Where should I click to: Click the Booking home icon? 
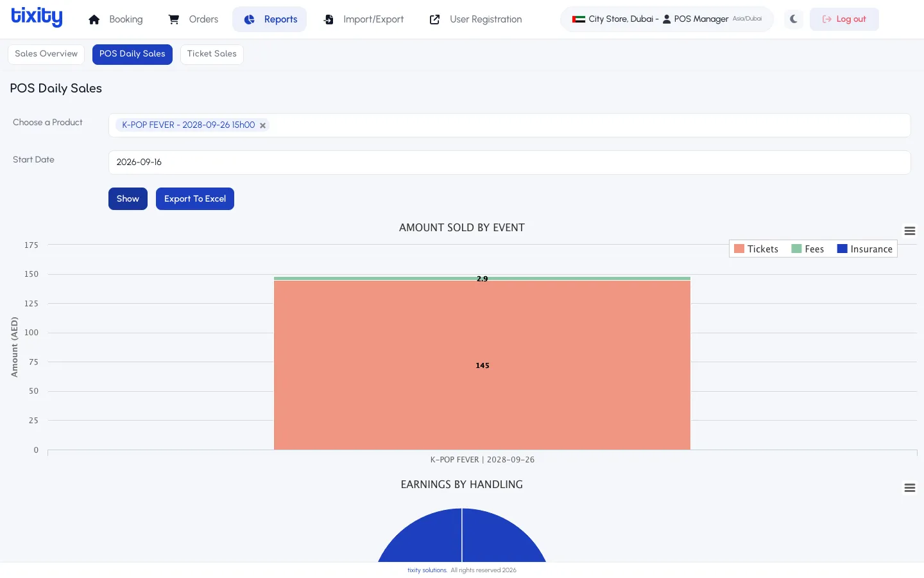coord(94,19)
